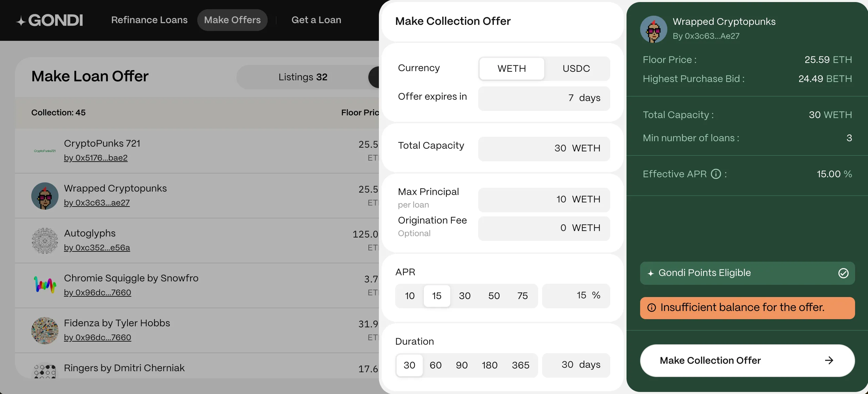Click Floor Price column header
Image resolution: width=868 pixels, height=394 pixels.
coord(360,113)
